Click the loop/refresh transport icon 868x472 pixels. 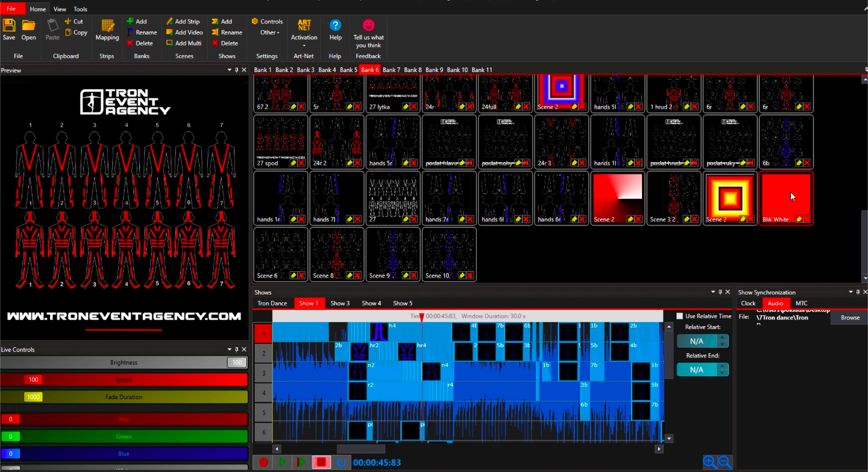[x=341, y=462]
